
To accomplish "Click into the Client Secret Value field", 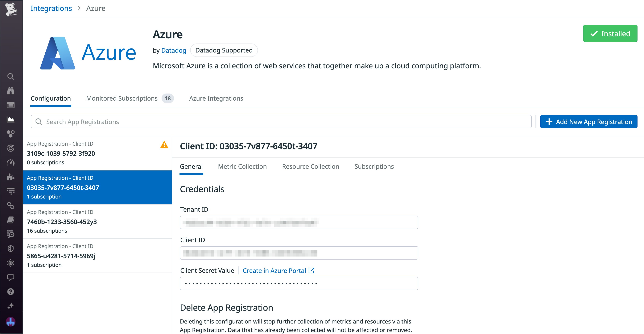I will coord(299,283).
